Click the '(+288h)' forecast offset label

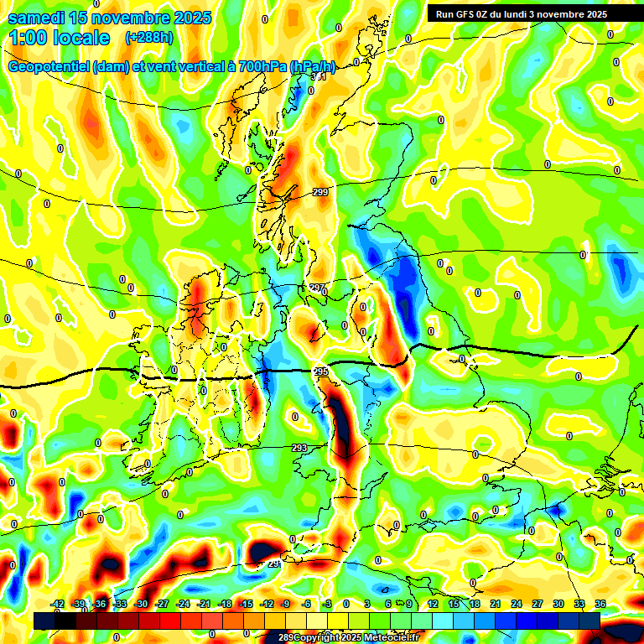[148, 38]
